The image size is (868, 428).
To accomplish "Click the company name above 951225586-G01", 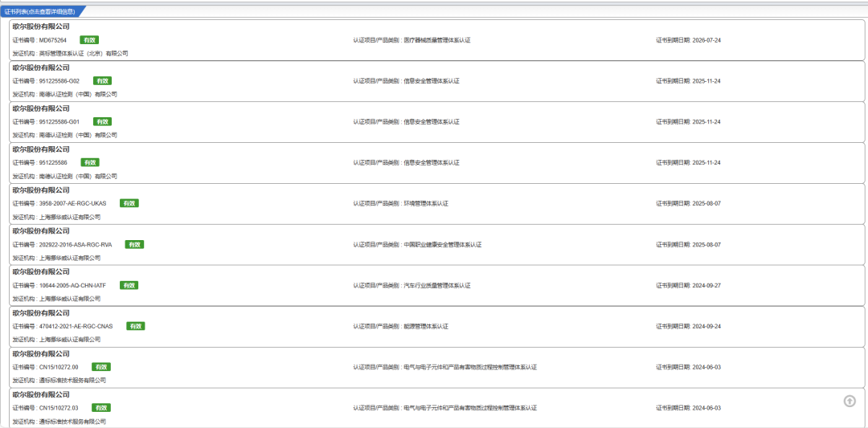I will pyautogui.click(x=41, y=108).
